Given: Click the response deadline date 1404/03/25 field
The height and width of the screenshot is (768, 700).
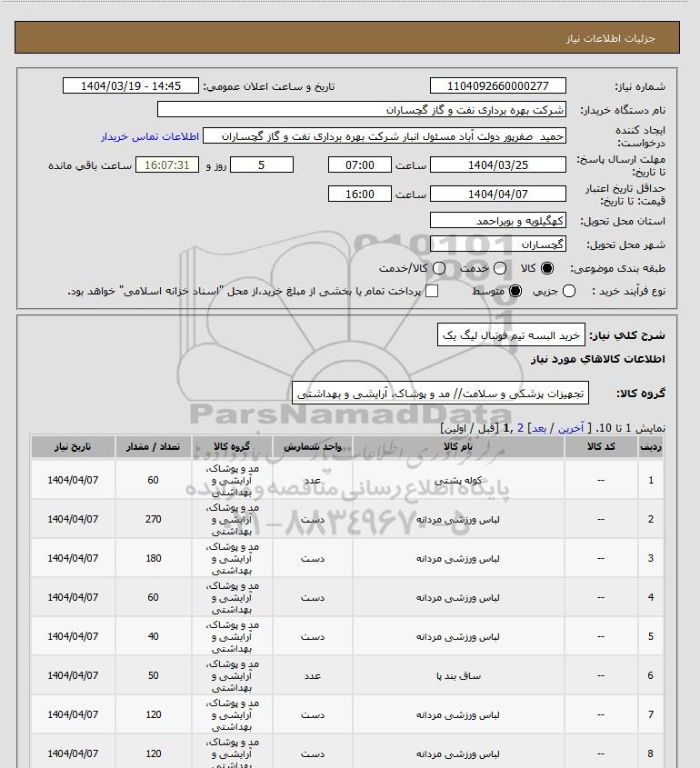Looking at the screenshot, I should (497, 165).
